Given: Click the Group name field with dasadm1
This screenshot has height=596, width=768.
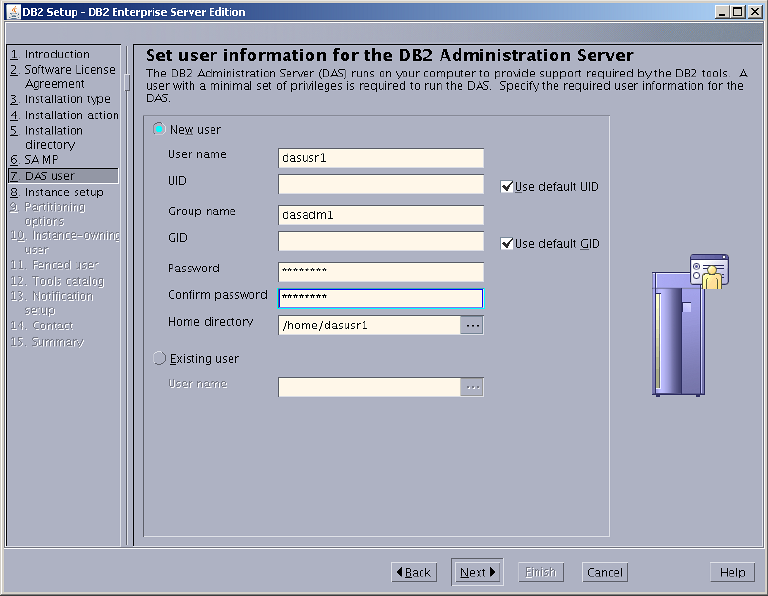Looking at the screenshot, I should pyautogui.click(x=381, y=215).
